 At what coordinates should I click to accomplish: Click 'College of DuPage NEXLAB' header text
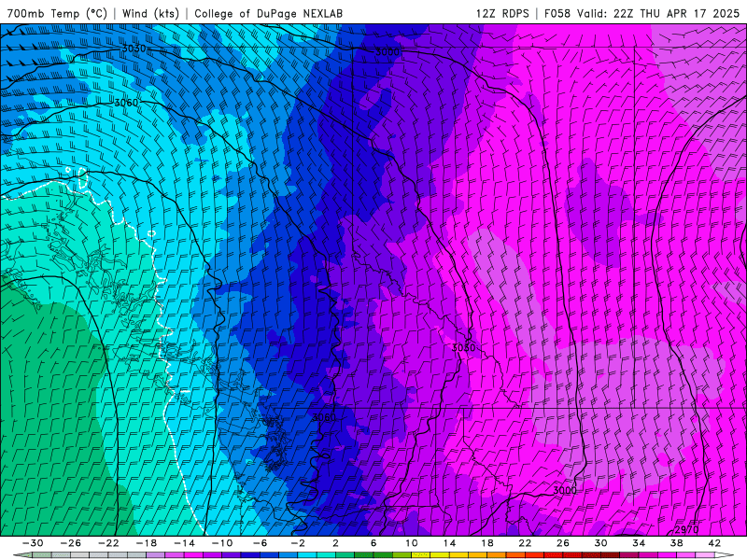pyautogui.click(x=268, y=13)
